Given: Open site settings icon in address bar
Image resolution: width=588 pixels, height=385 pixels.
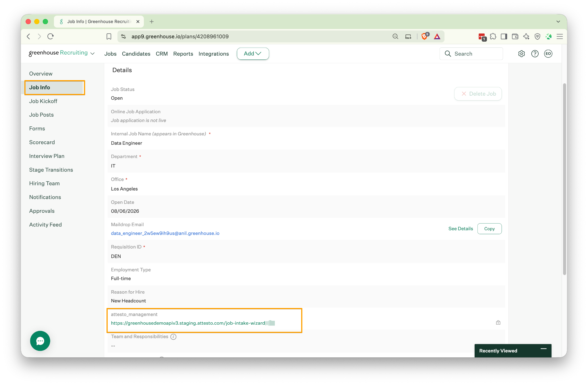Looking at the screenshot, I should coord(123,36).
